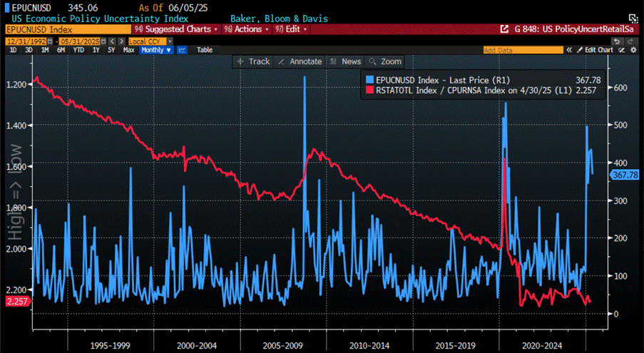Click the Add Data input field
644x353 pixels.
523,50
